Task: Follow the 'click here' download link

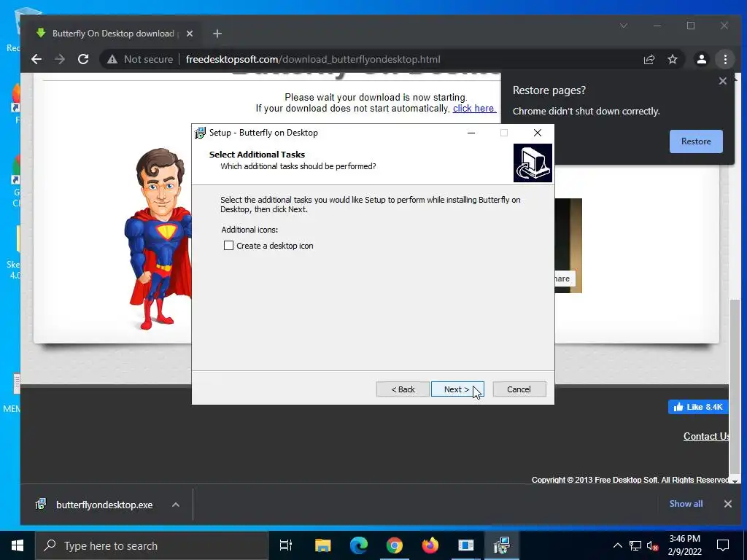Action: (474, 109)
